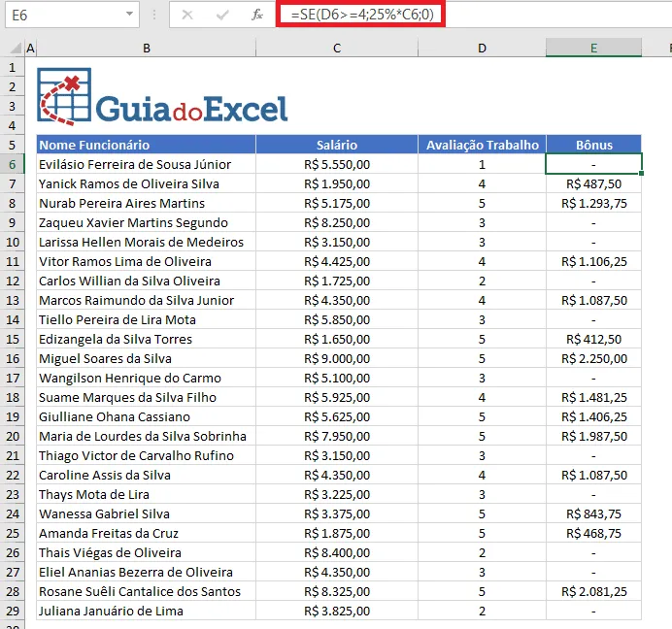Select bonus cell showing R$ 2.250,00
Viewport: 672px width, 629px height.
[x=593, y=358]
